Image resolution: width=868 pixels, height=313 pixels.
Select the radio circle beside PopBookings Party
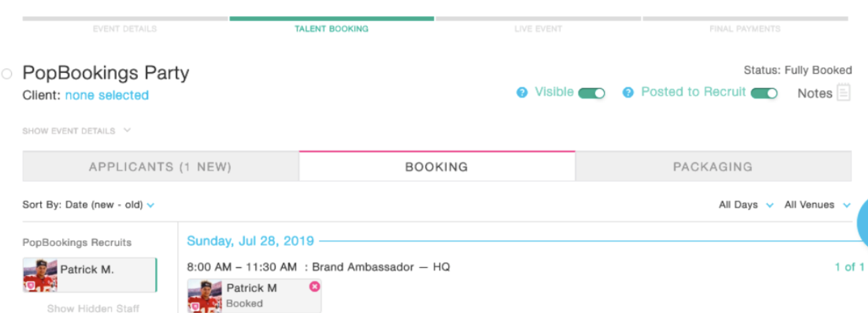point(7,74)
